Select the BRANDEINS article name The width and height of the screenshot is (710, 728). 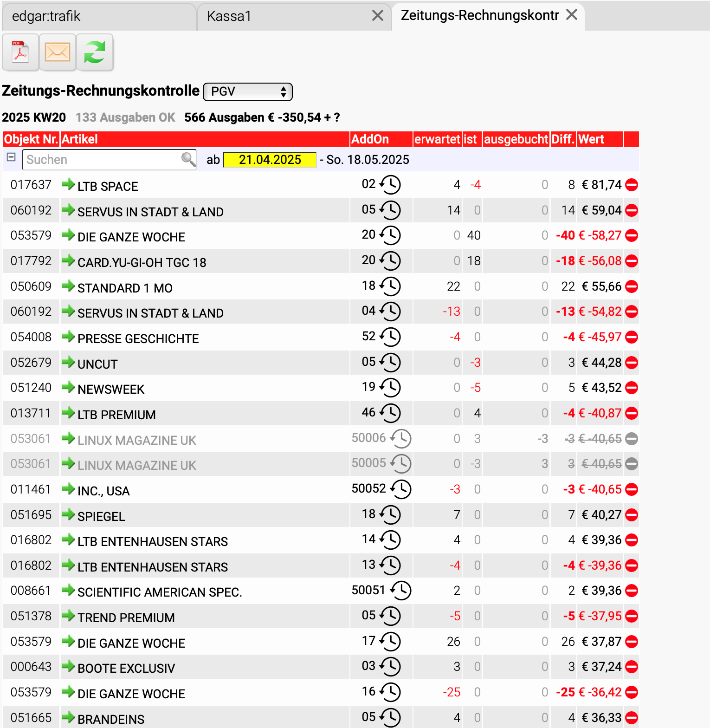111,720
